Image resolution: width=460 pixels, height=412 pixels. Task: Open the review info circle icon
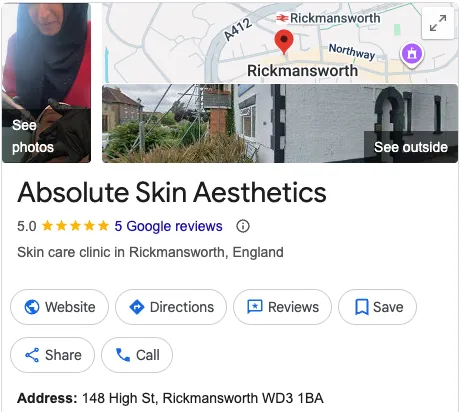[x=243, y=226]
